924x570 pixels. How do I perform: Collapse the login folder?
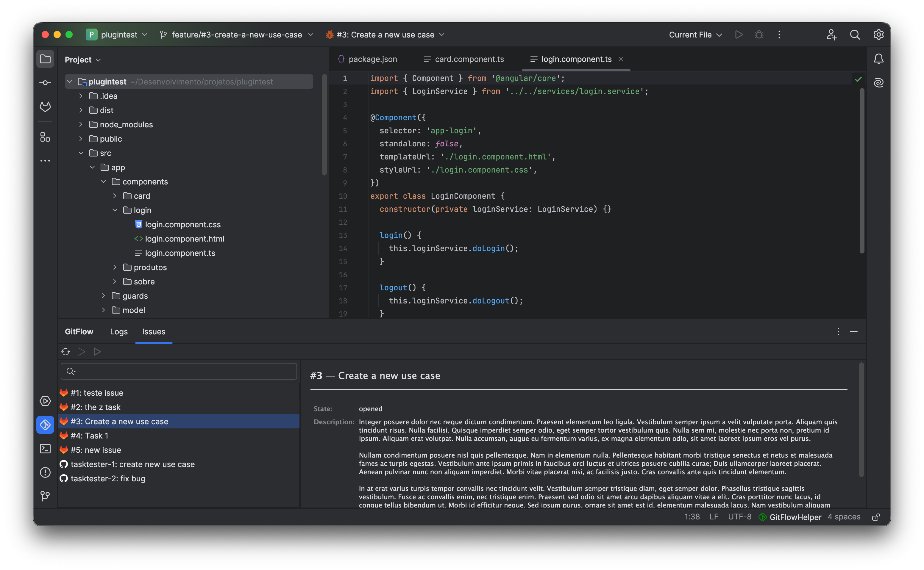(115, 210)
